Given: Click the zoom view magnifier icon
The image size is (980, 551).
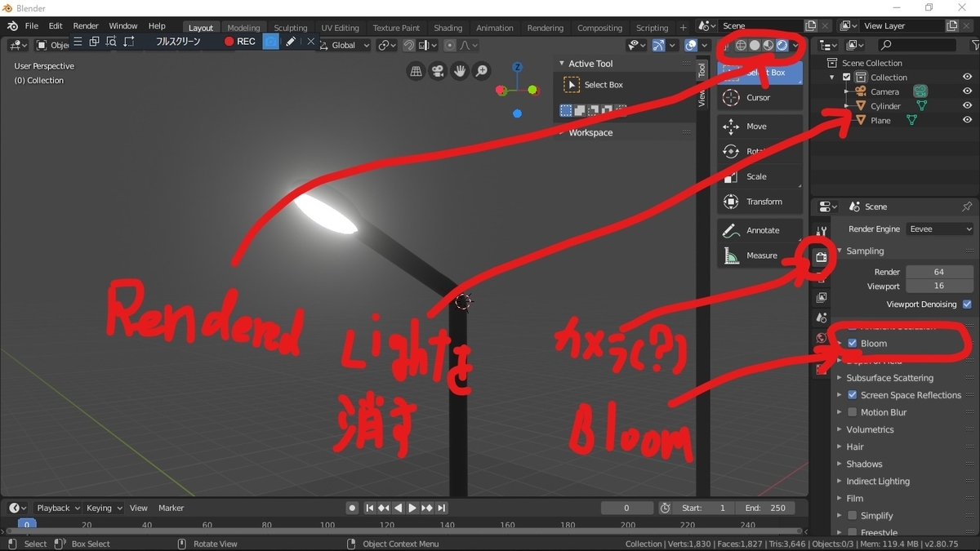Looking at the screenshot, I should tap(482, 72).
